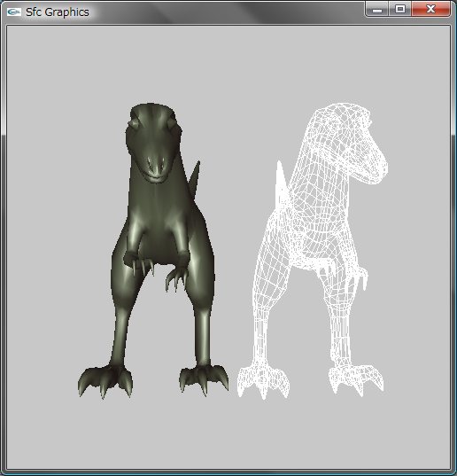Image resolution: width=457 pixels, height=476 pixels.
Task: Maximize the Sfc Graphics window
Action: (400, 10)
